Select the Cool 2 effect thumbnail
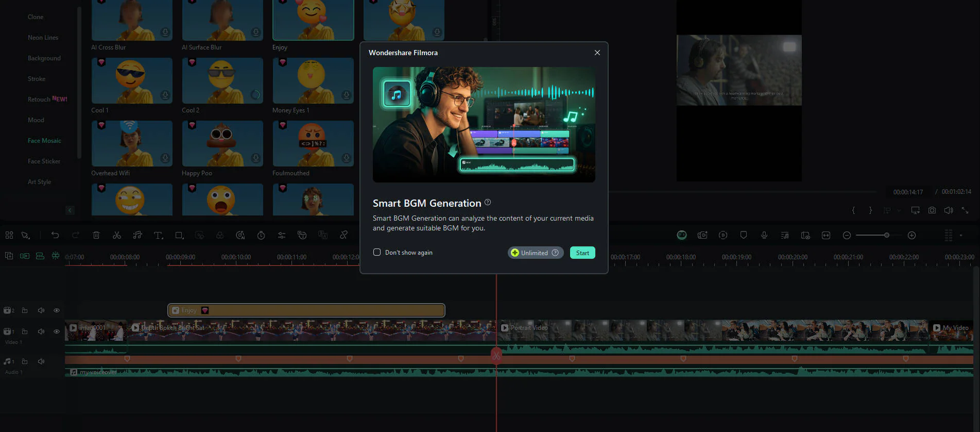The image size is (980, 432). tap(222, 80)
